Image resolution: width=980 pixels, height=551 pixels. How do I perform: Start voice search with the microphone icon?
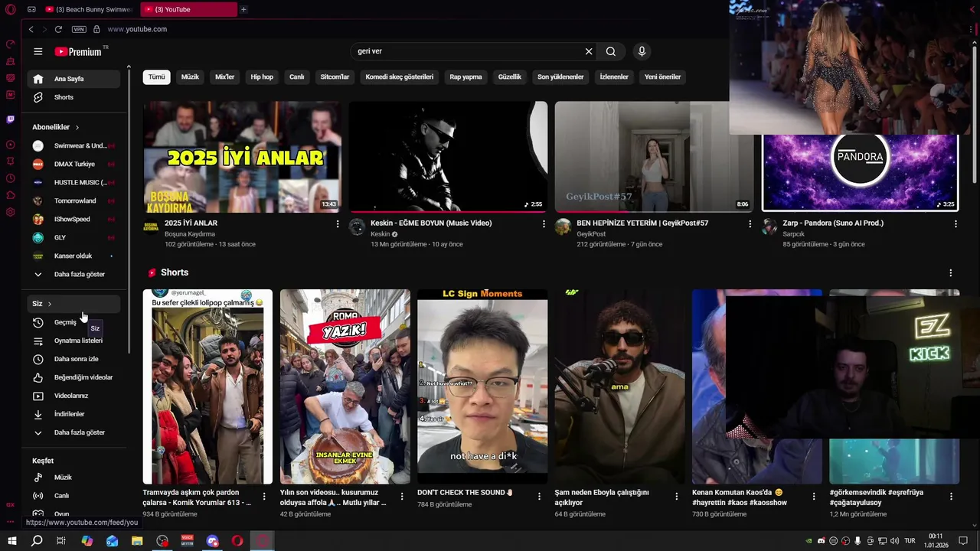click(642, 51)
